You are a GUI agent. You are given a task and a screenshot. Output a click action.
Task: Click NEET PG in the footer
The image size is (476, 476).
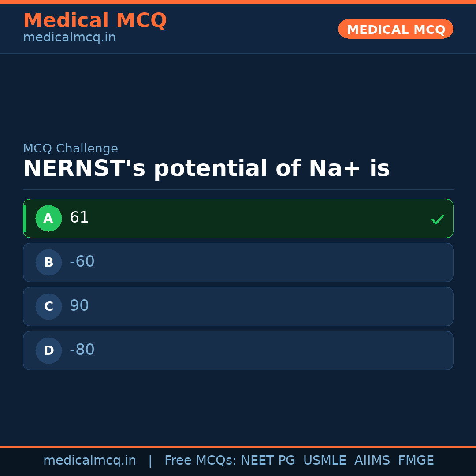[268, 461]
